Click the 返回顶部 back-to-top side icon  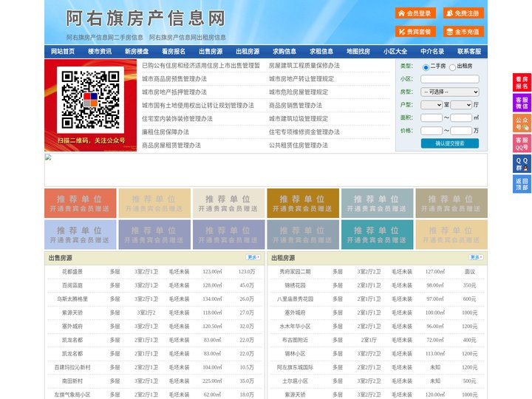[522, 184]
